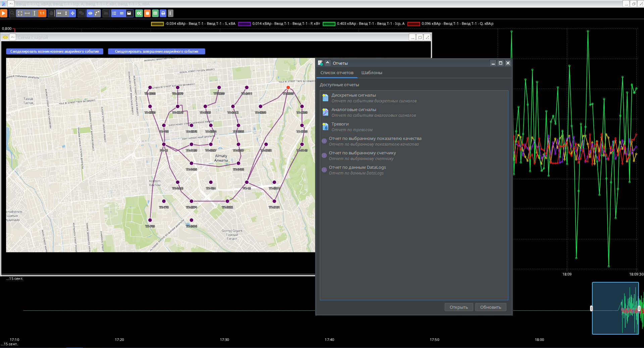Viewport: 644px width, 348px height.
Task: Select Отчет по выбранному показателю качества
Action: click(414, 141)
